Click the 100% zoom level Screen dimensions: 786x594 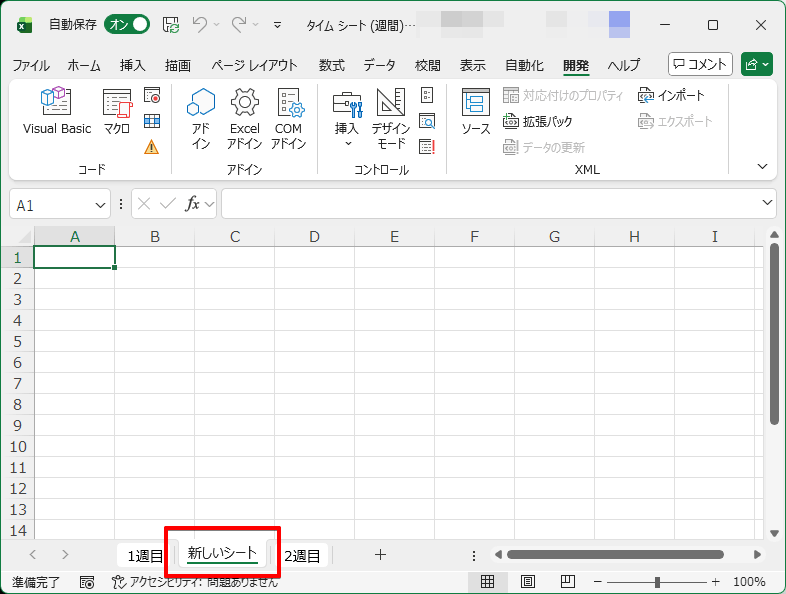pyautogui.click(x=749, y=582)
